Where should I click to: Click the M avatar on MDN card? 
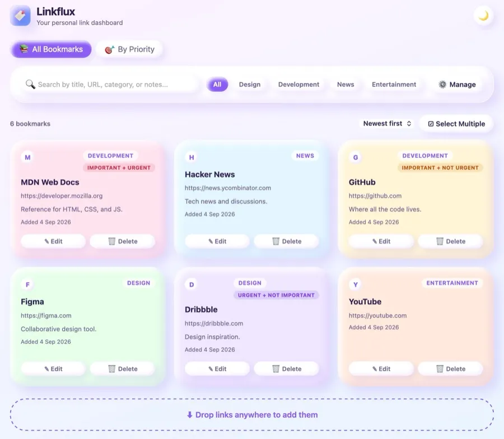[x=27, y=157]
